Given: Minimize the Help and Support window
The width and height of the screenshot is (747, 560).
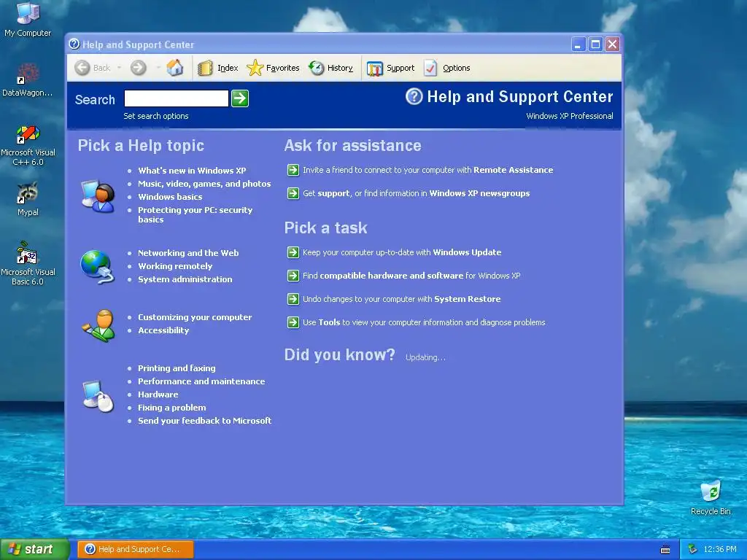Looking at the screenshot, I should click(578, 44).
